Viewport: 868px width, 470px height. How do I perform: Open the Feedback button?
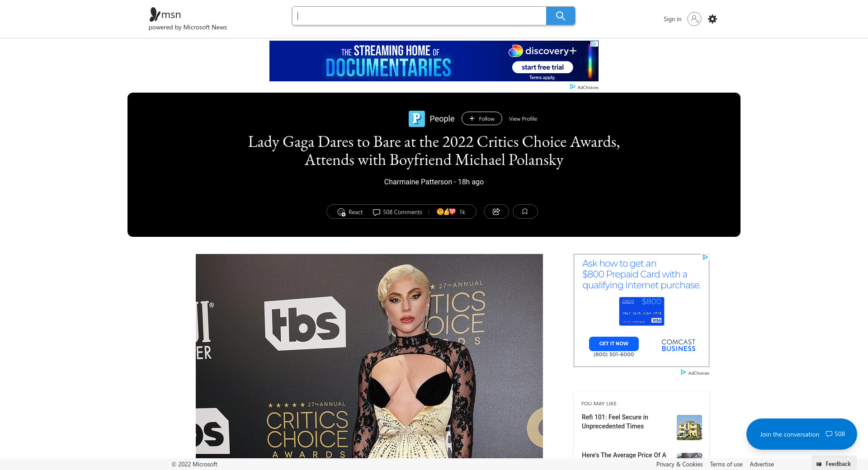coord(834,464)
